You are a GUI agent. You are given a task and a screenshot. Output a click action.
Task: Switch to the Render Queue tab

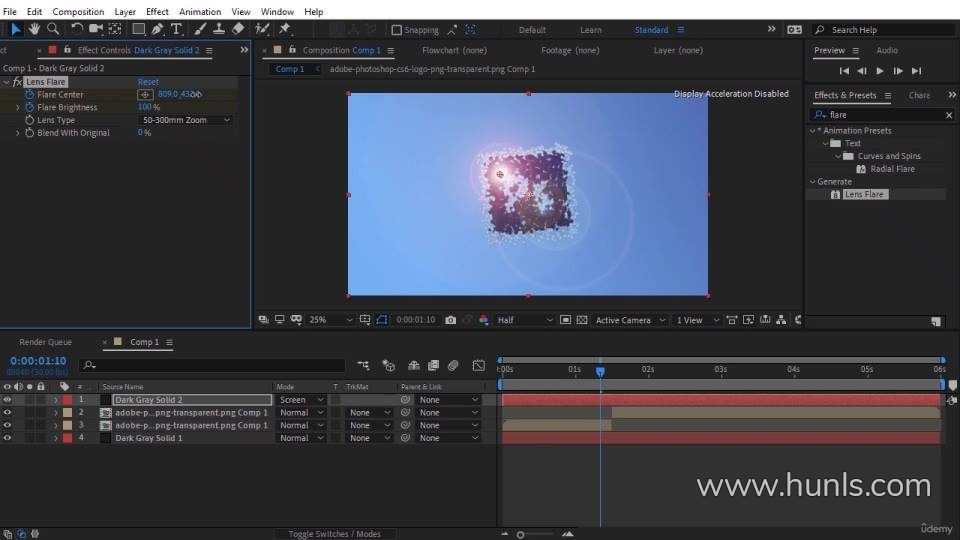45,342
